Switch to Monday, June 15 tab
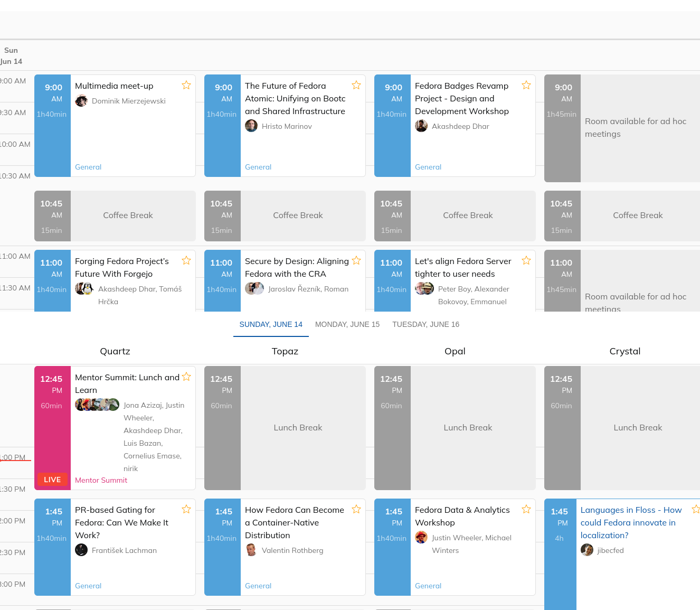 click(347, 324)
